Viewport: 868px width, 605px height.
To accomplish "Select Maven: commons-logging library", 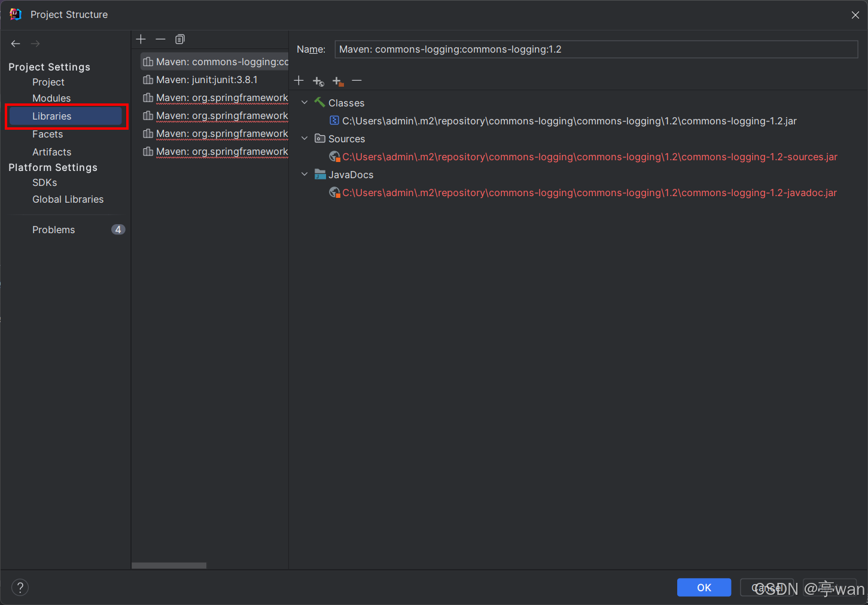I will coord(215,62).
